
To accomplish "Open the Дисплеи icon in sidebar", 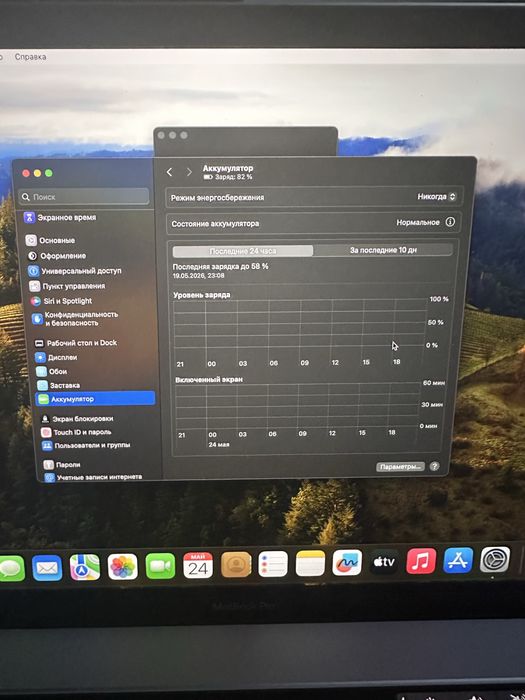I will (40, 357).
